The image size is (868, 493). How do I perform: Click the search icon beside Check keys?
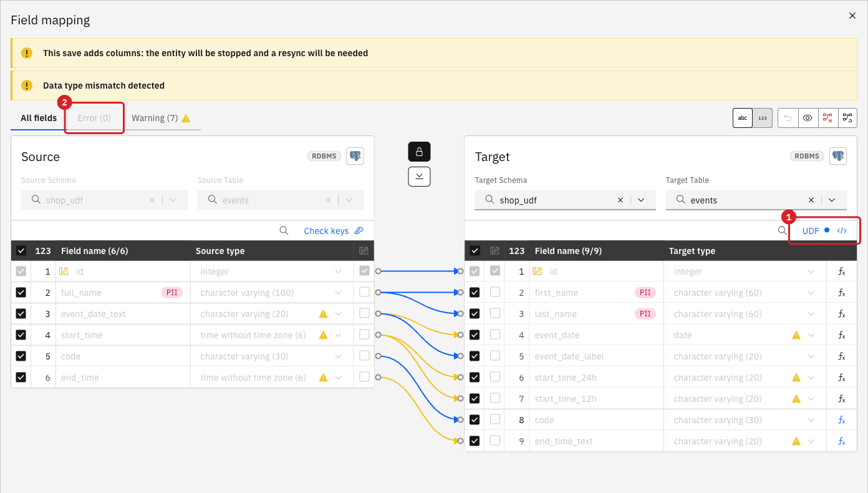(284, 231)
